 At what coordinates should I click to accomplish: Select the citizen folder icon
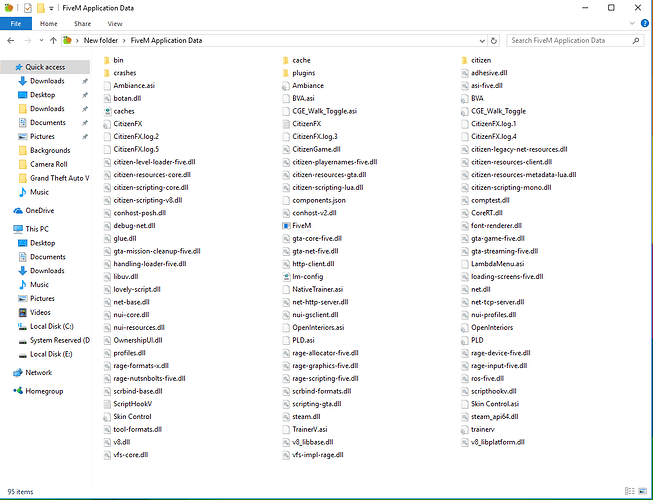[464, 60]
